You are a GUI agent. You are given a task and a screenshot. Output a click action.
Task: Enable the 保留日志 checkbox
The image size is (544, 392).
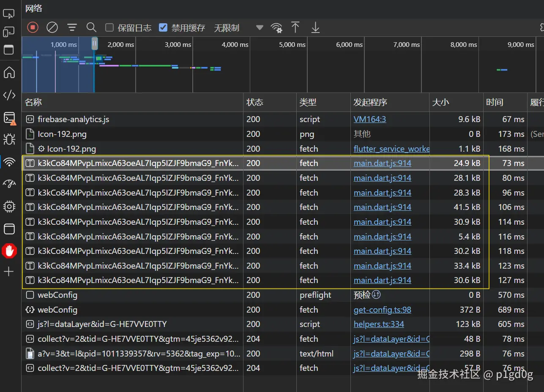[109, 28]
